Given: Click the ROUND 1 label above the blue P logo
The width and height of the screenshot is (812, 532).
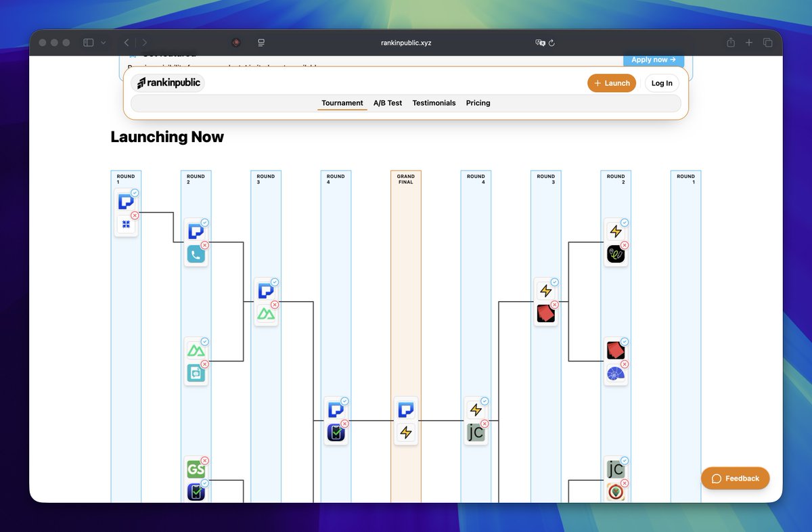Looking at the screenshot, I should (126, 179).
